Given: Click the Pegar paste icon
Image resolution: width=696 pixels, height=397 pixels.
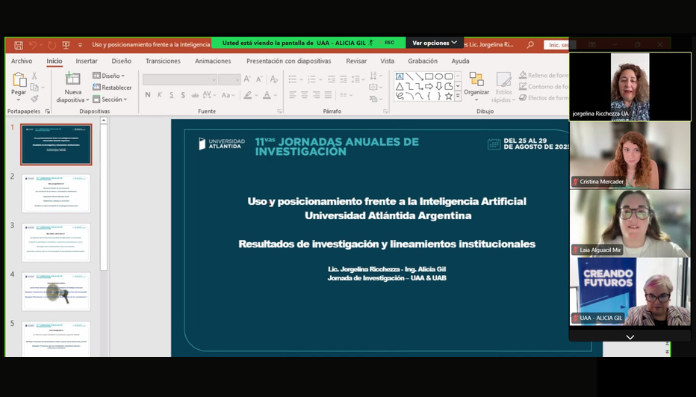Looking at the screenshot, I should (19, 84).
